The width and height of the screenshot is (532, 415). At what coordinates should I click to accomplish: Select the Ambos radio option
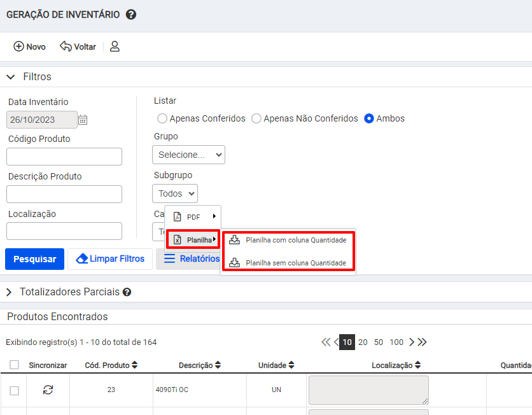point(369,118)
